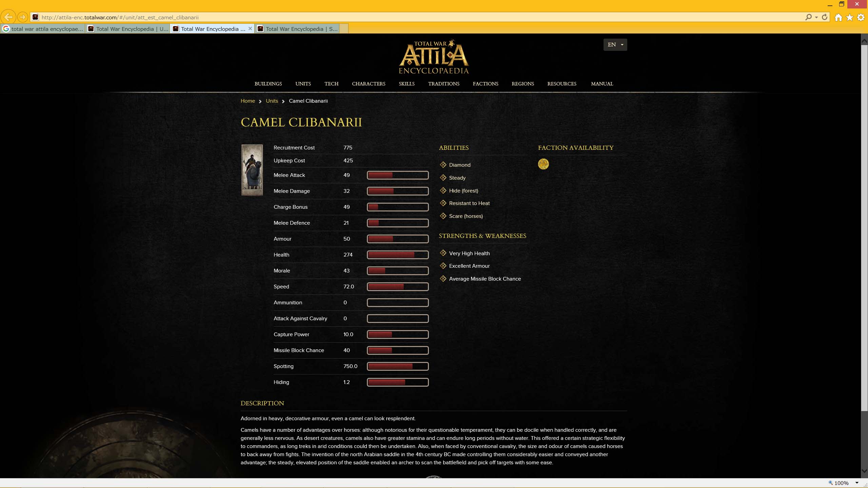Click the Speed value 72.0

click(349, 287)
